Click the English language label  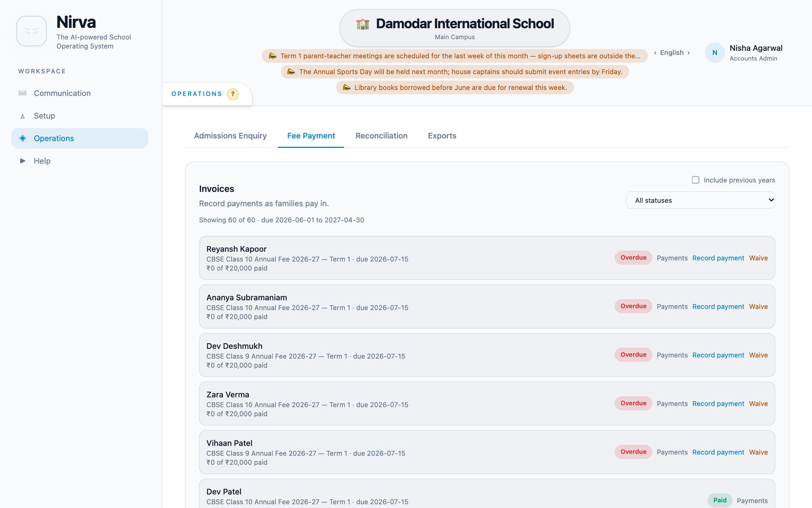[x=672, y=53]
